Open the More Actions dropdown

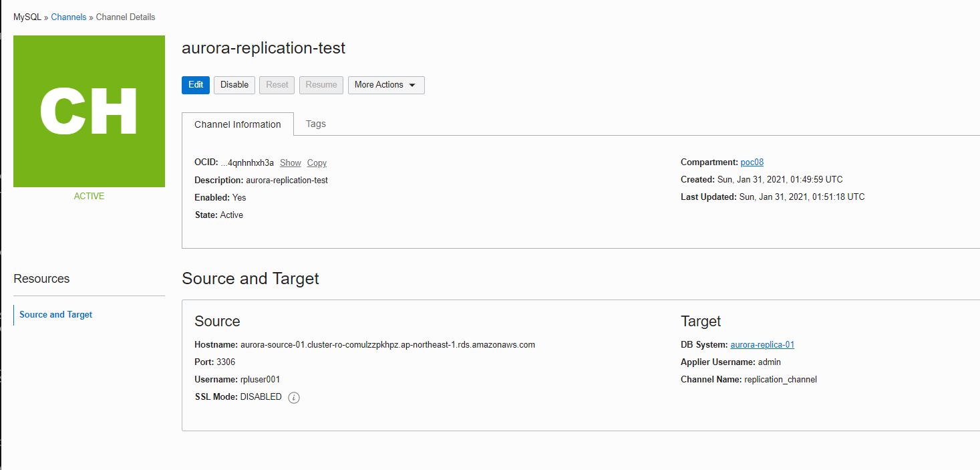(x=386, y=85)
